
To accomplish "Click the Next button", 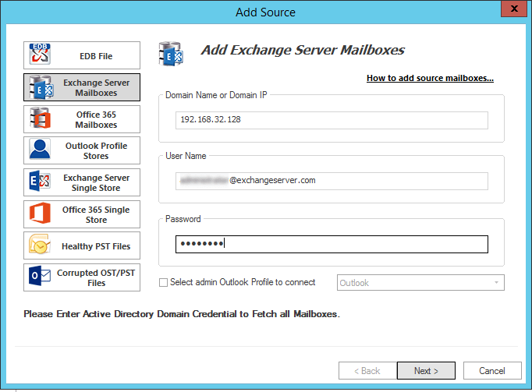I will [x=426, y=371].
